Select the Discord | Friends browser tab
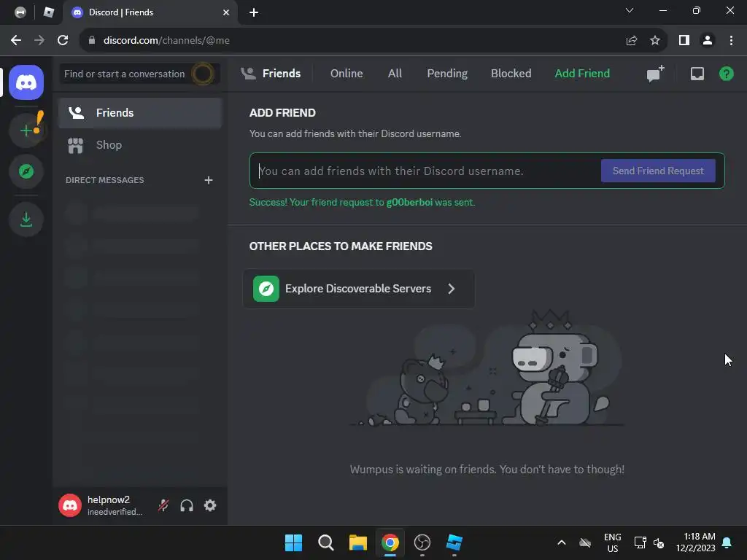The image size is (747, 560). [x=150, y=12]
